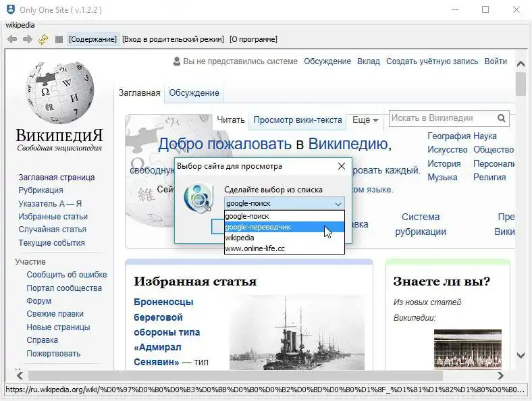Open Текущие события

click(x=51, y=243)
